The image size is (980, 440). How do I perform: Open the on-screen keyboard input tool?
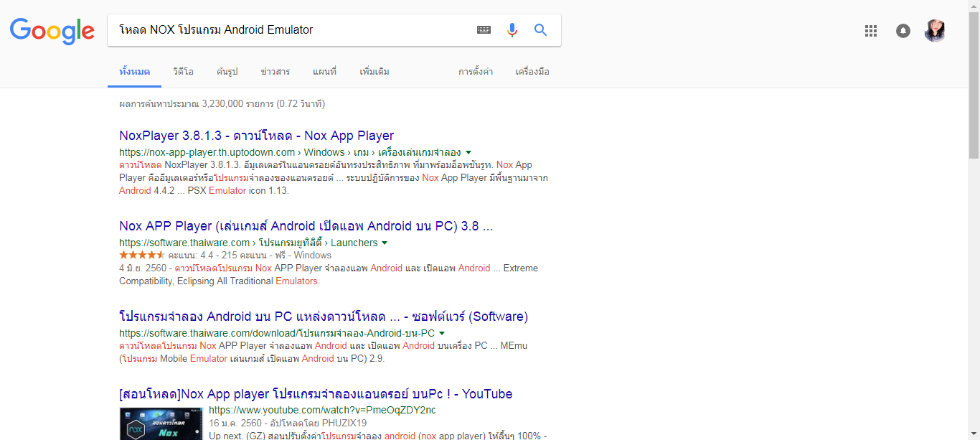484,30
